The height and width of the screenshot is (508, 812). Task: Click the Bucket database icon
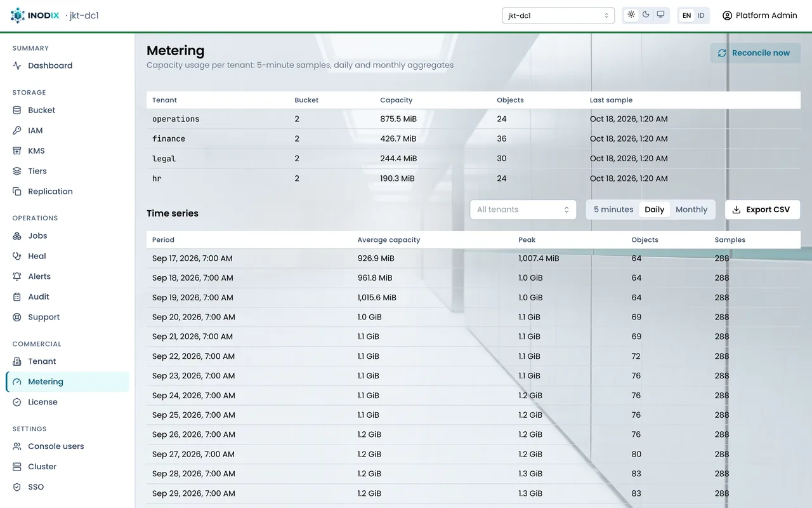click(17, 110)
